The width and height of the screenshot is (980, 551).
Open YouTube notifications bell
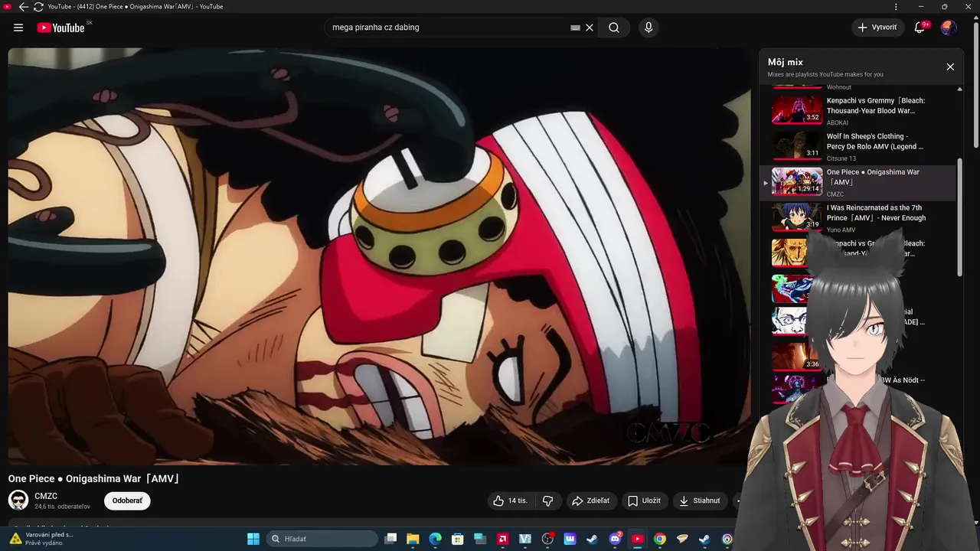point(920,28)
